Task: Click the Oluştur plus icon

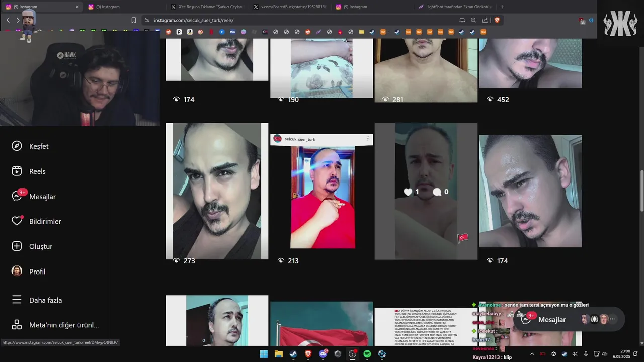Action: tap(17, 246)
